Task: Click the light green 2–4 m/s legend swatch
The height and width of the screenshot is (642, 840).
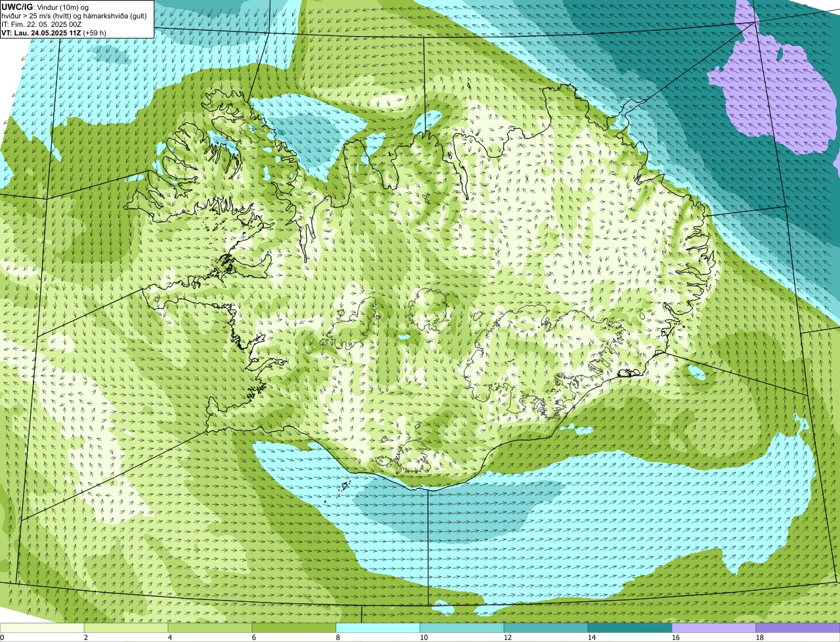Action: coord(126,628)
